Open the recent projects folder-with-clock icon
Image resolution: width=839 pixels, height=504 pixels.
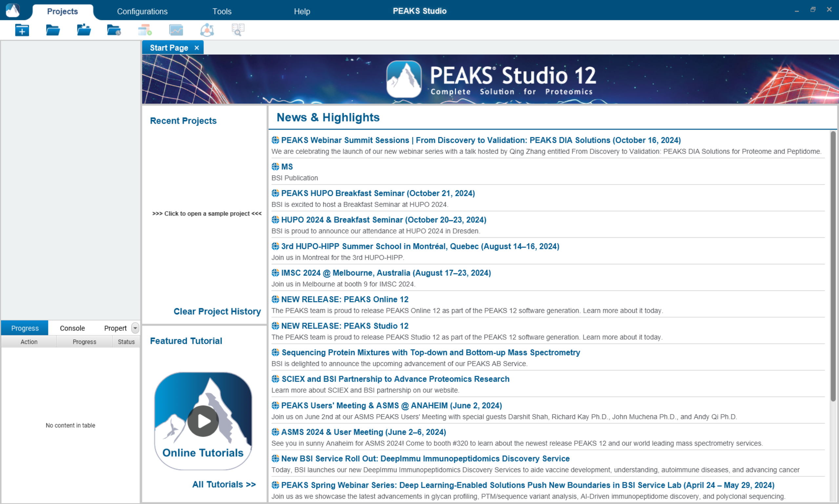click(x=114, y=30)
